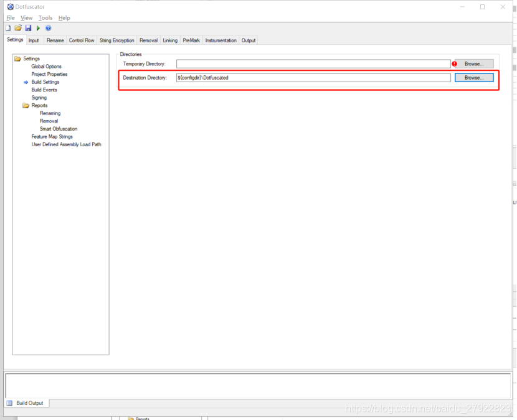The width and height of the screenshot is (517, 420).
Task: Open the File menu
Action: click(11, 18)
